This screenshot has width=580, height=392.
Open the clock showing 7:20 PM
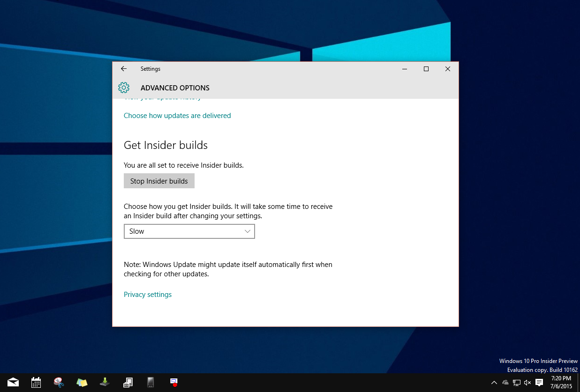point(561,382)
